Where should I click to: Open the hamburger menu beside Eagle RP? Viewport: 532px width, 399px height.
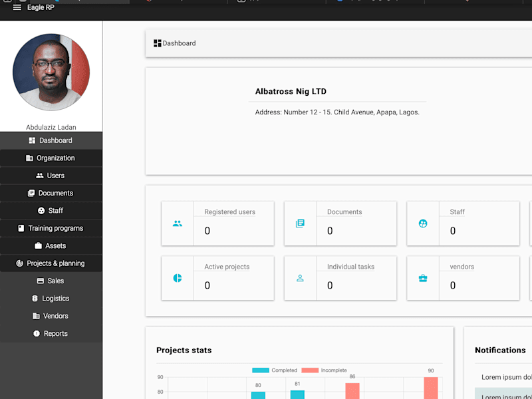[17, 7]
